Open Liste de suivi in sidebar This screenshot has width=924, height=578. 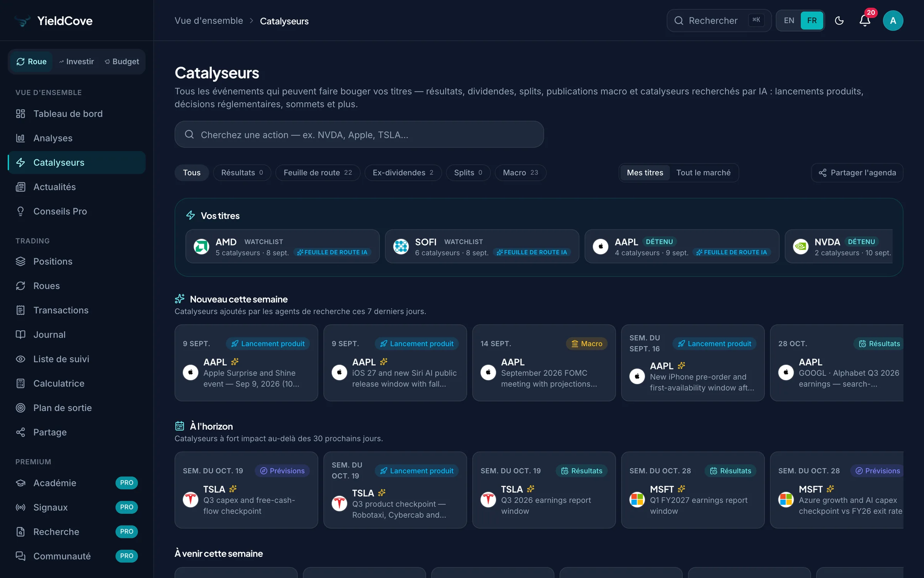[77, 359]
